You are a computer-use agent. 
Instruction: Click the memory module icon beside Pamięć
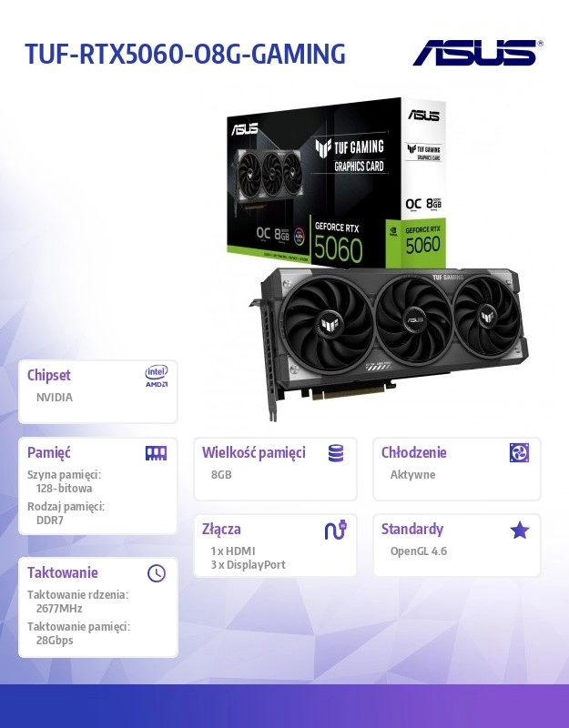(156, 453)
